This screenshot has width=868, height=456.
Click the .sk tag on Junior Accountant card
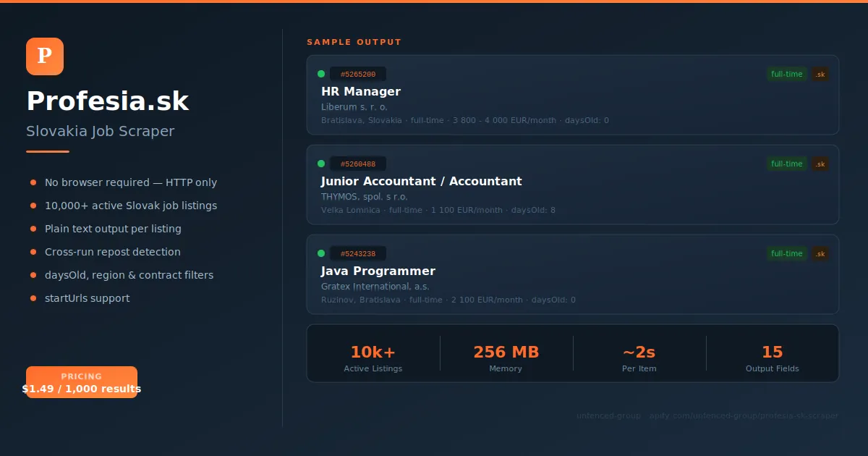coord(820,164)
